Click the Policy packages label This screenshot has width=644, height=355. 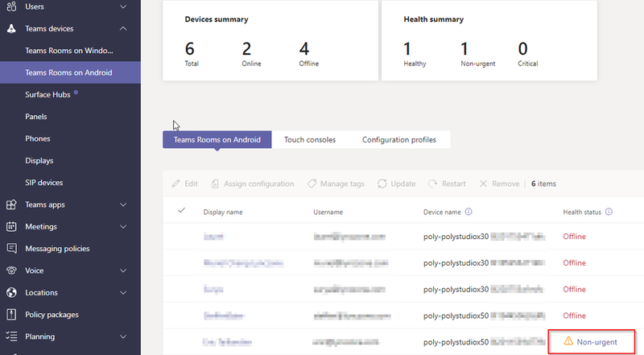click(52, 315)
